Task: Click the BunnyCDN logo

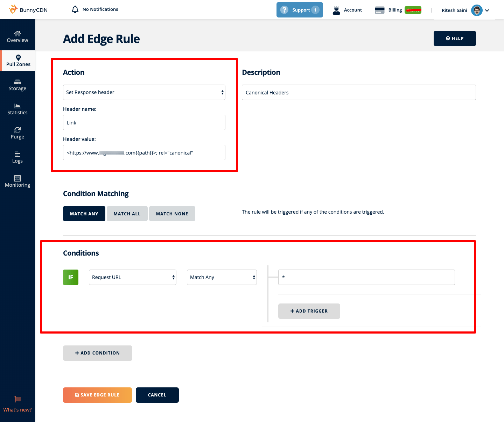Action: (x=28, y=9)
